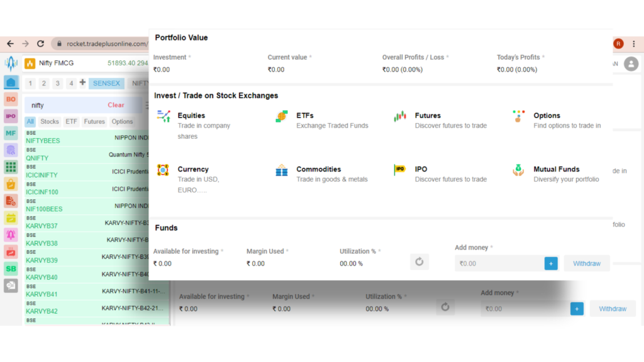Open Mutual Funds to diversify portfolio
This screenshot has height=362, width=644.
click(557, 169)
